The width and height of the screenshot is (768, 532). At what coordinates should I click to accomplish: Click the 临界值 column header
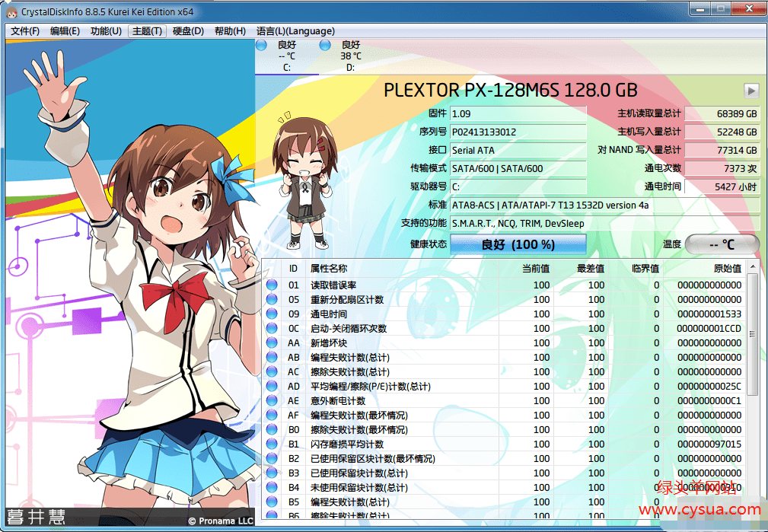click(636, 269)
